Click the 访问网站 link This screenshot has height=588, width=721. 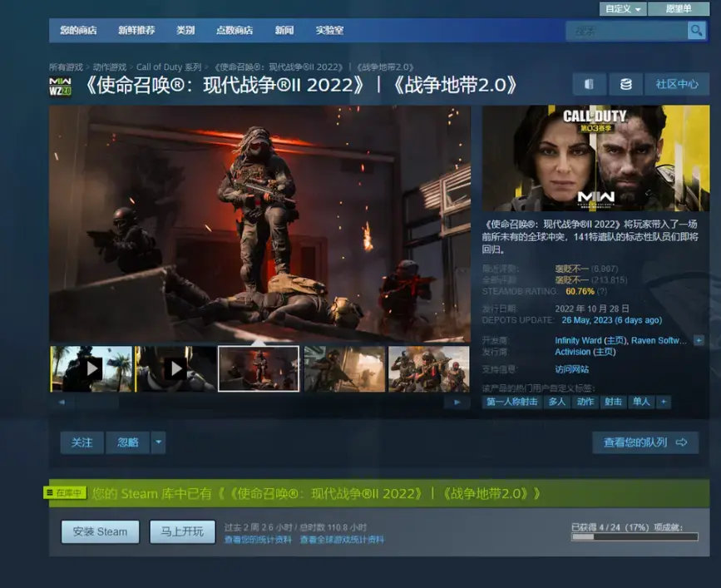pos(571,369)
